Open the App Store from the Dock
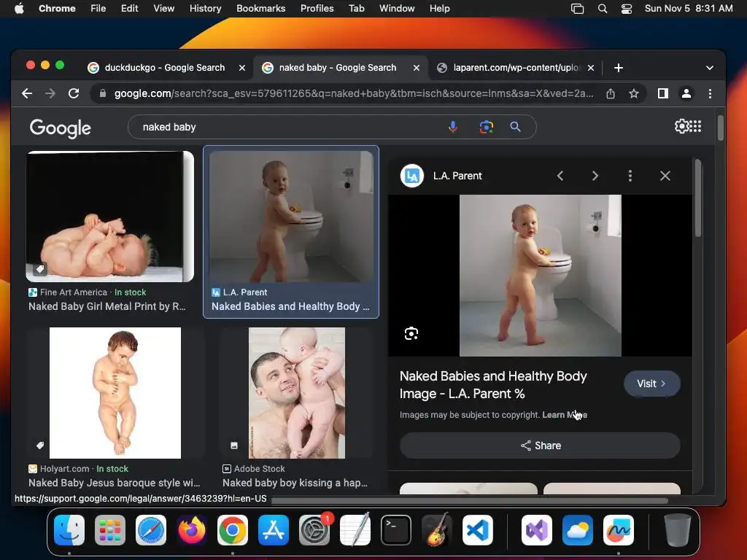The height and width of the screenshot is (560, 747). [274, 530]
